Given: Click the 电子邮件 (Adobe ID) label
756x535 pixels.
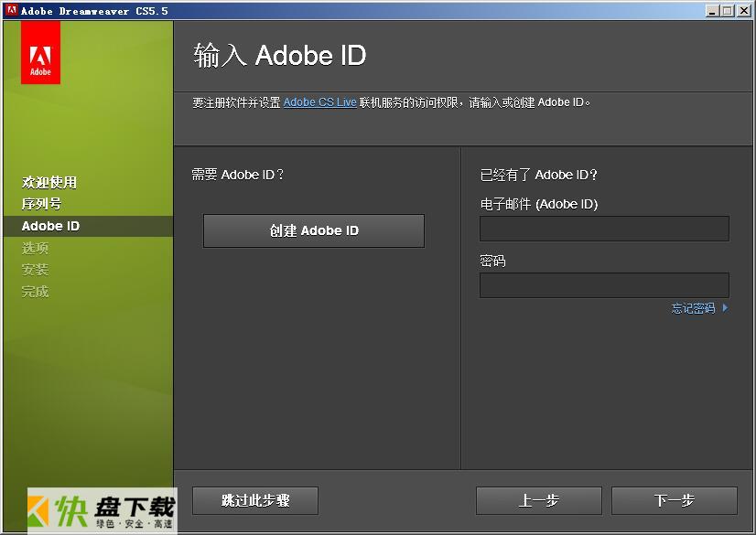Looking at the screenshot, I should [539, 204].
